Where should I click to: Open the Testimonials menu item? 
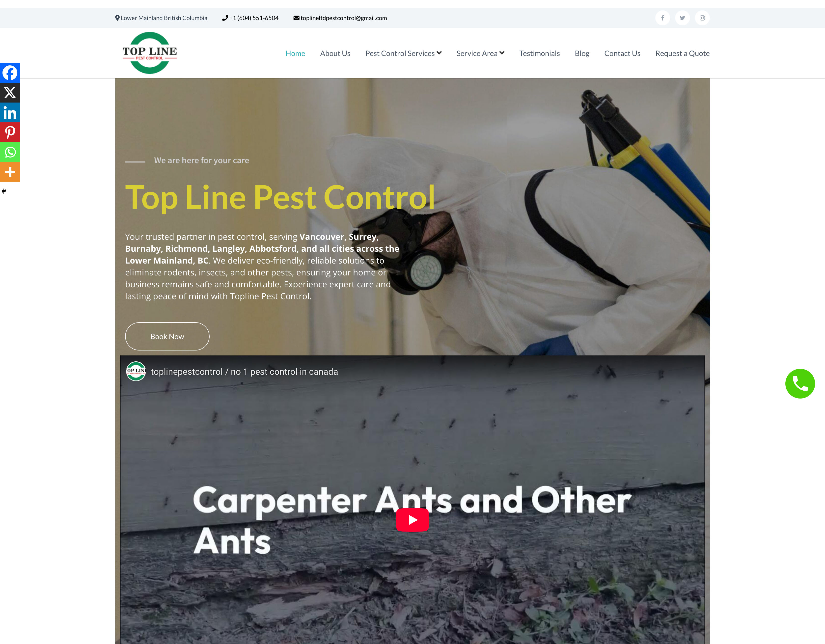coord(539,53)
